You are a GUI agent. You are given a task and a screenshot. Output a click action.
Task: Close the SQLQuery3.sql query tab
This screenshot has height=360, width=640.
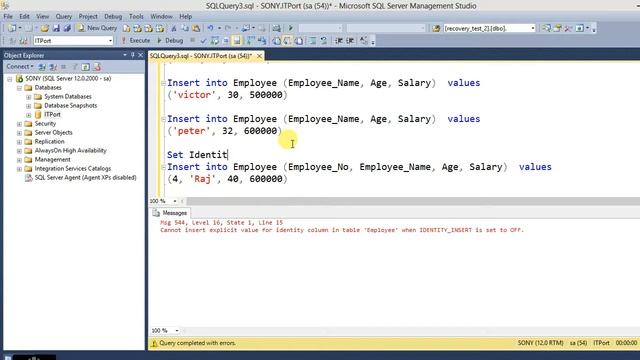pos(259,56)
